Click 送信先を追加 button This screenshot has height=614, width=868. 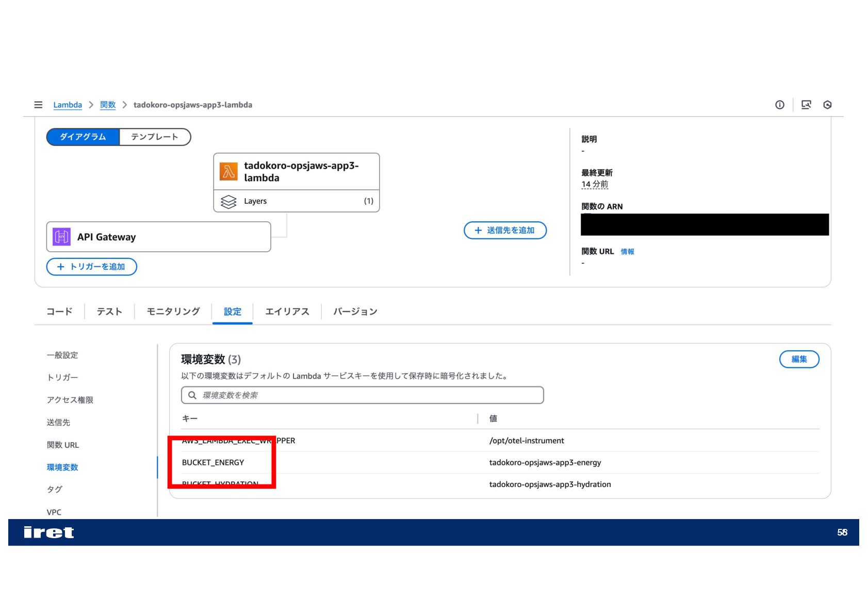point(505,230)
